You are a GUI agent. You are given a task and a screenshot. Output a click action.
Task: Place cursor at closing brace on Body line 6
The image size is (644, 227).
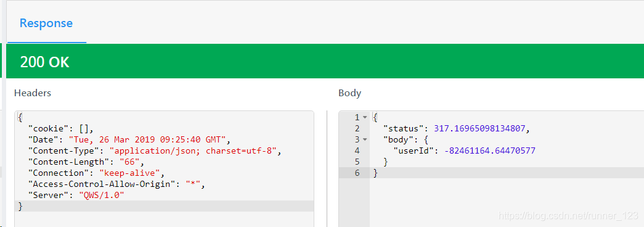pos(375,173)
